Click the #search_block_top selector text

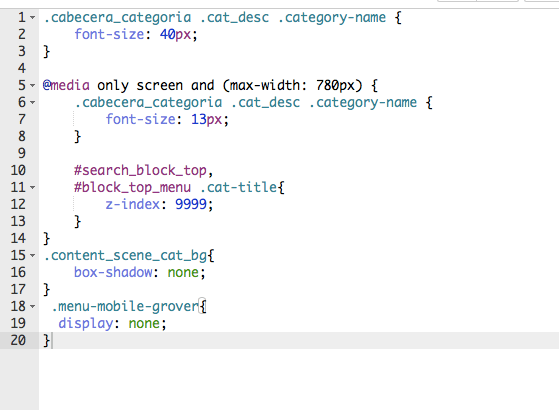tap(140, 171)
